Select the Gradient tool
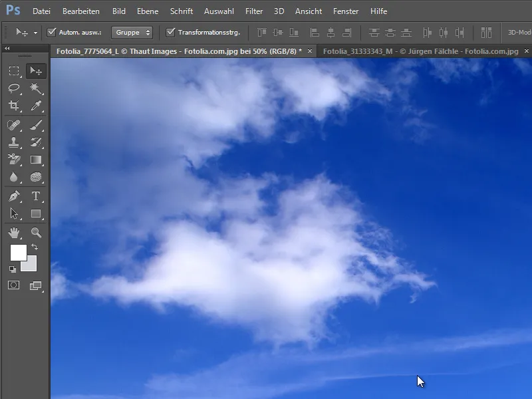The image size is (532, 399). coord(36,160)
